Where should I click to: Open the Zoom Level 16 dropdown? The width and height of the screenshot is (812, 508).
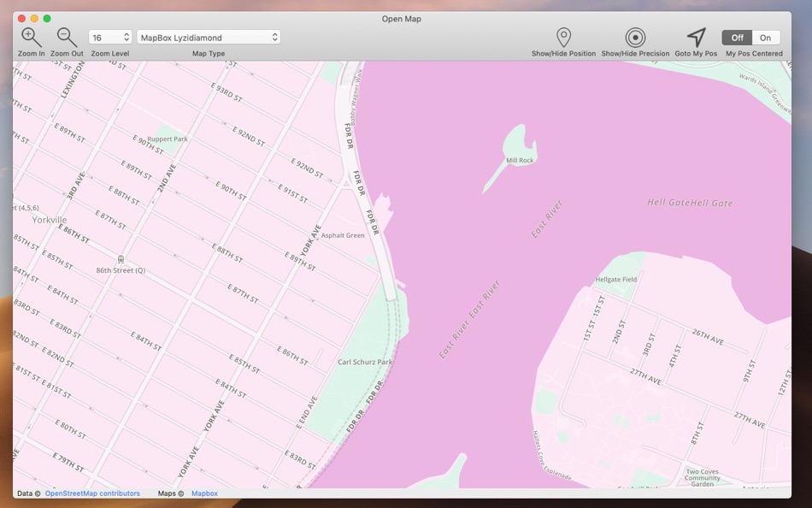109,38
